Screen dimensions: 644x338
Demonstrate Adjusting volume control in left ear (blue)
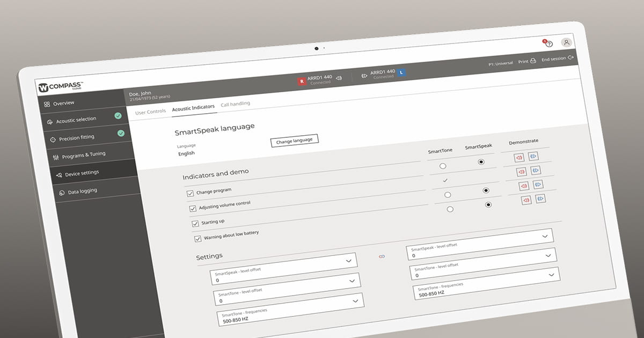536,170
